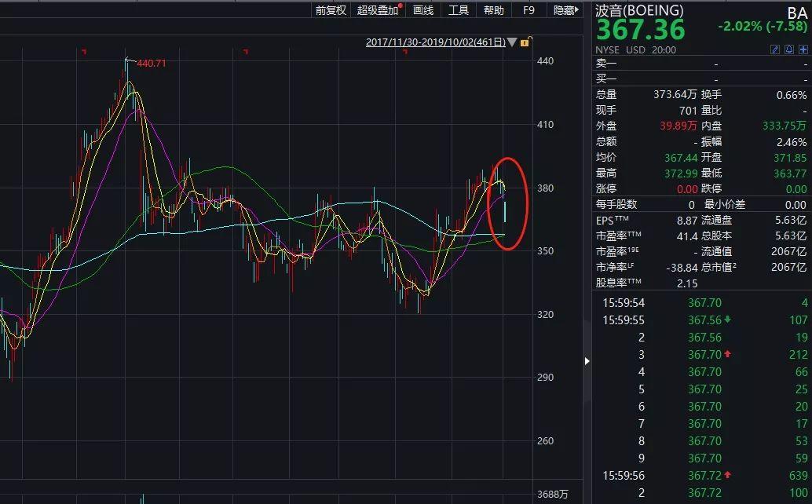Click the 15:59:54 tick row

[x=702, y=303]
